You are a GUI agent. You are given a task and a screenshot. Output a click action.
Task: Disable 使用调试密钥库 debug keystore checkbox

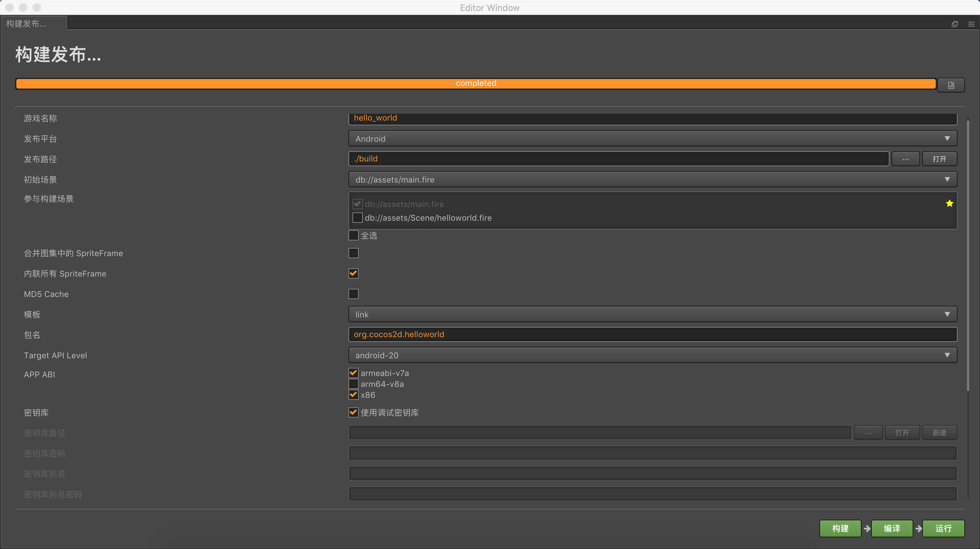click(354, 412)
